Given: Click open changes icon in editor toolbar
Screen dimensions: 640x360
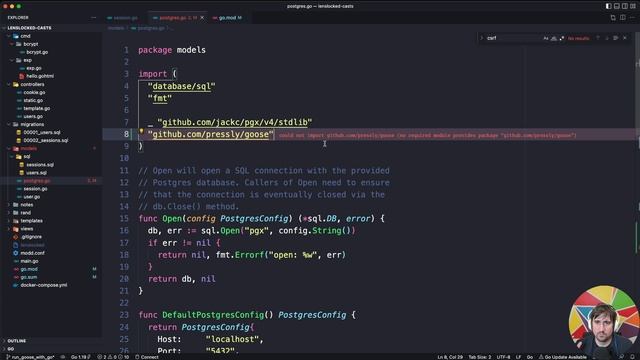Looking at the screenshot, I should (x=613, y=18).
